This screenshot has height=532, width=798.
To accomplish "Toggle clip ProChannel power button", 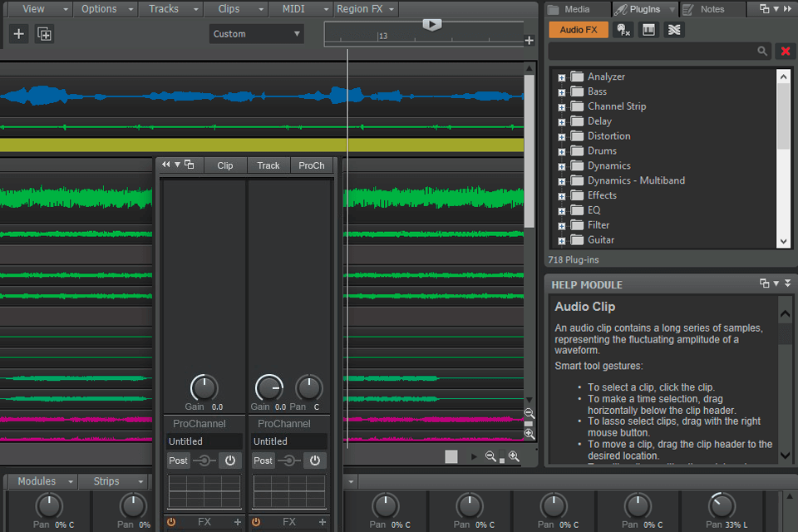I will point(230,461).
